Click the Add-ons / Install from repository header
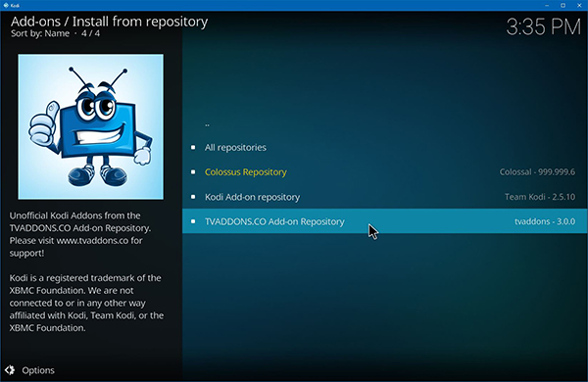This screenshot has height=382, width=588. tap(109, 22)
